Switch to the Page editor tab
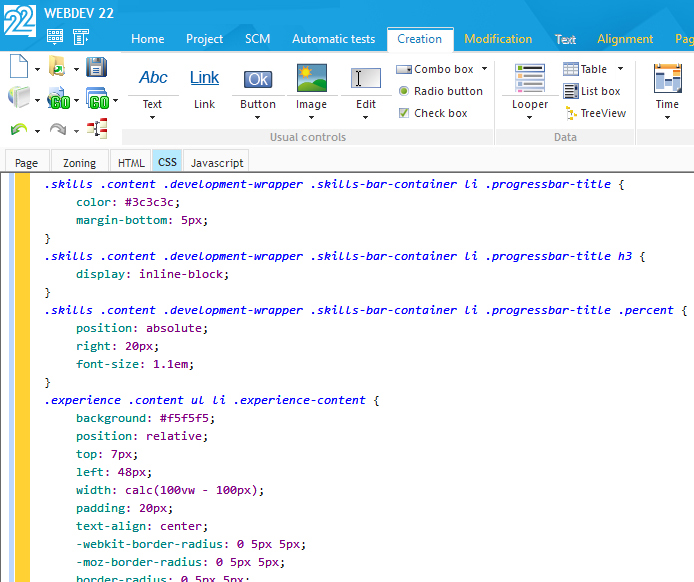 click(x=26, y=163)
